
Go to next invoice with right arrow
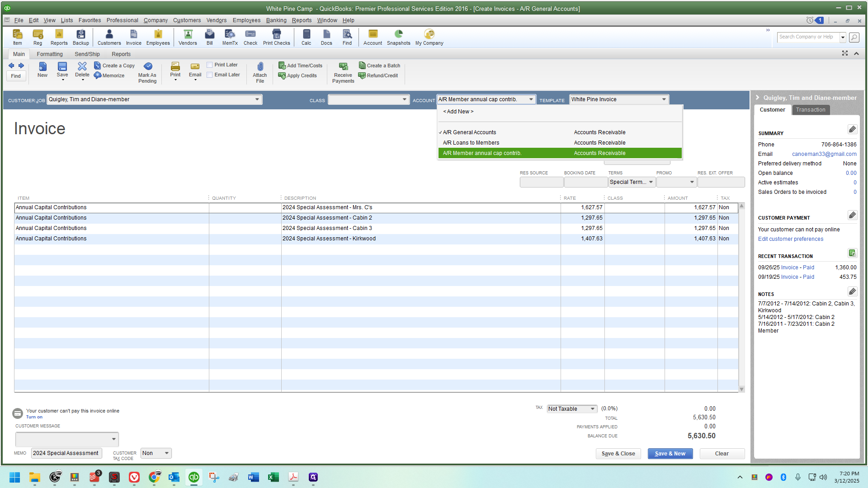[21, 66]
